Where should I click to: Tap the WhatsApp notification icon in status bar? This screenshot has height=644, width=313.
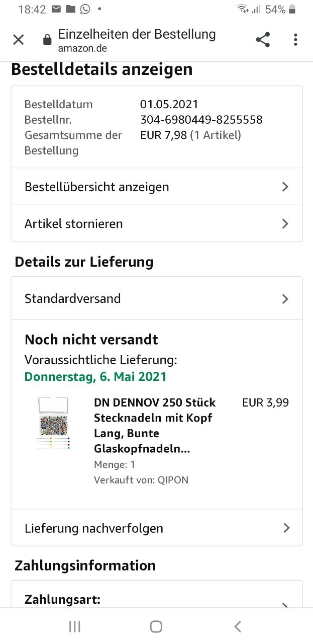coord(85,9)
